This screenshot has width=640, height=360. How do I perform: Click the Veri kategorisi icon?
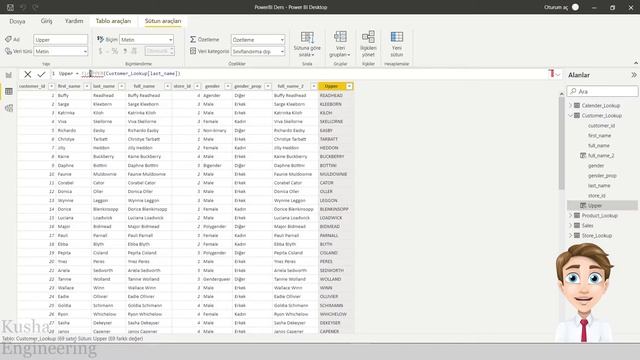pos(193,51)
